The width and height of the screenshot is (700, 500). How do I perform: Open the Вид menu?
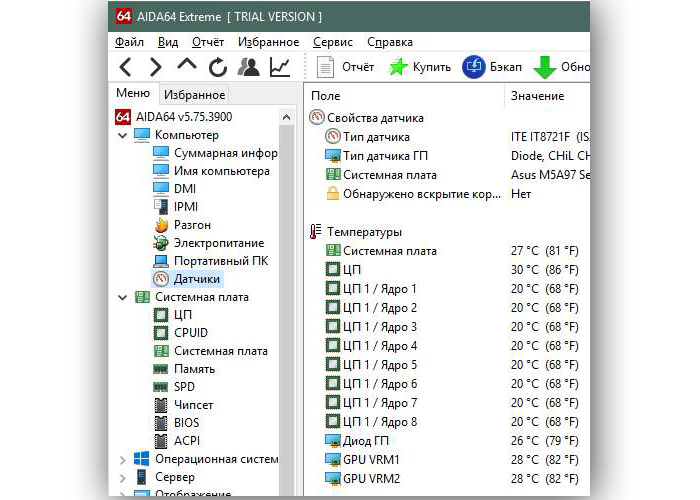click(168, 42)
